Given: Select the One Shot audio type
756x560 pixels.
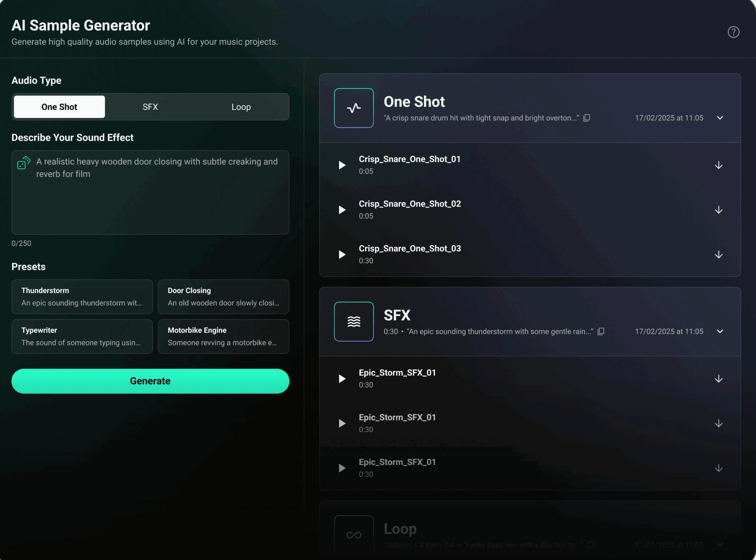Looking at the screenshot, I should [x=59, y=107].
